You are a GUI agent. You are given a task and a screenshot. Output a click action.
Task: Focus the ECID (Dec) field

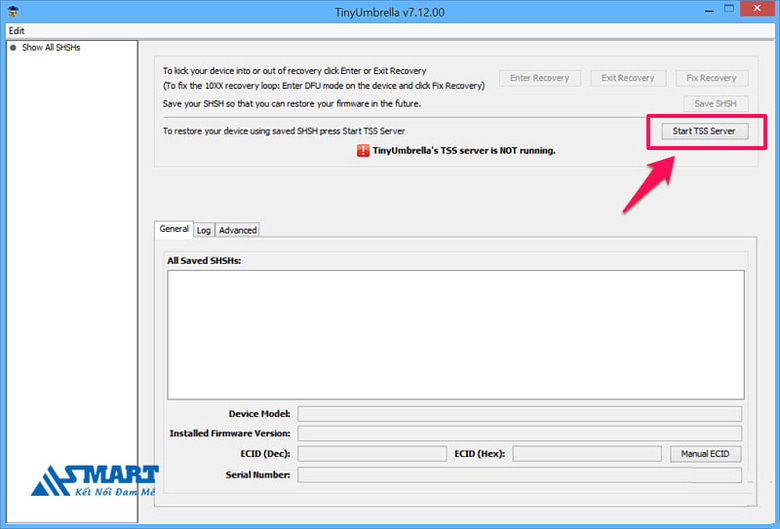[372, 454]
